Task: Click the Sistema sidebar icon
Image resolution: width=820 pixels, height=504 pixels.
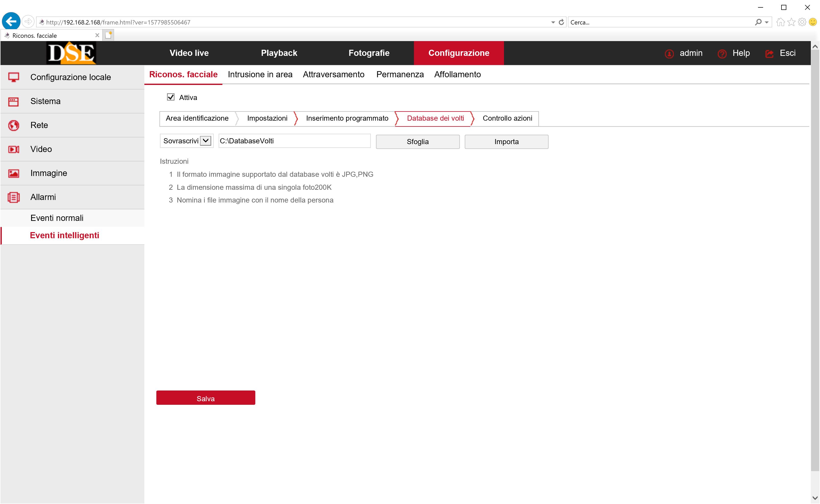Action: click(x=14, y=101)
